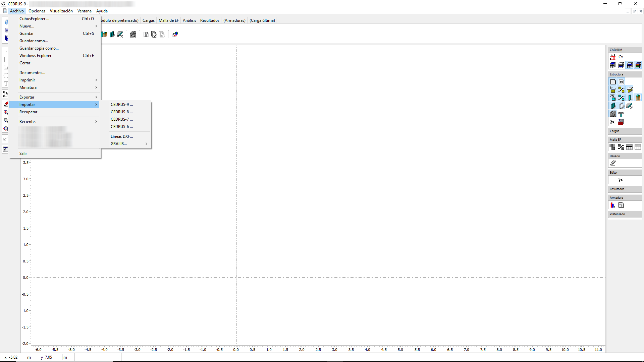Open the Opciones menu
Viewport: 644px width, 362px height.
click(x=37, y=11)
